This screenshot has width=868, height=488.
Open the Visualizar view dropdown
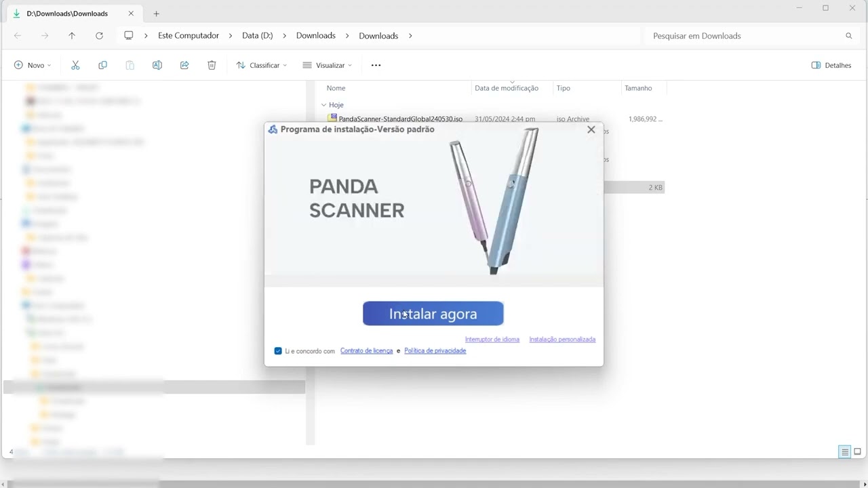328,65
